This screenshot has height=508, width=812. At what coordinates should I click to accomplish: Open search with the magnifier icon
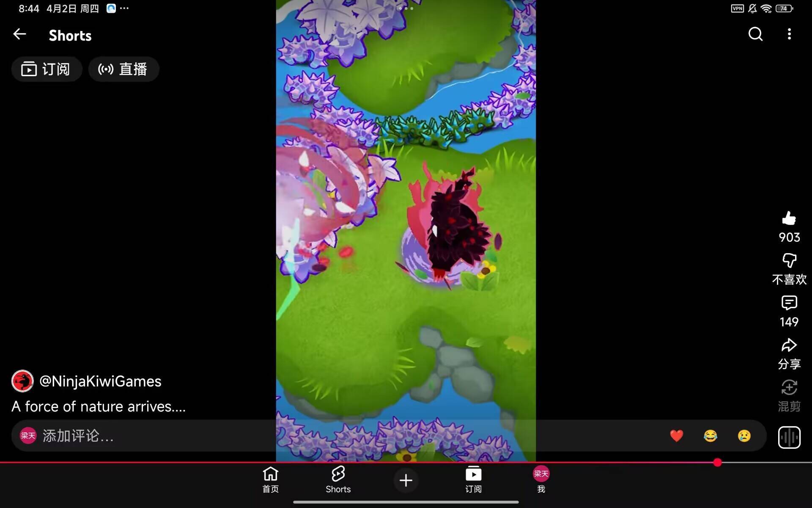(x=755, y=34)
